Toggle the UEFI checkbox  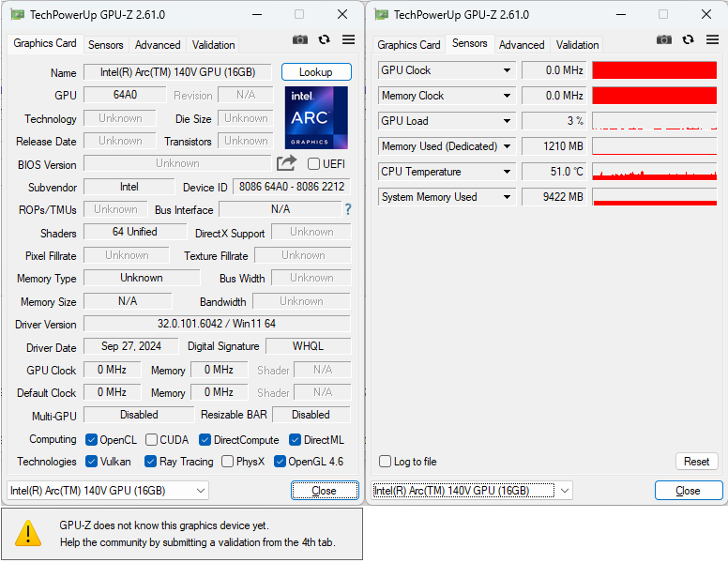click(313, 164)
